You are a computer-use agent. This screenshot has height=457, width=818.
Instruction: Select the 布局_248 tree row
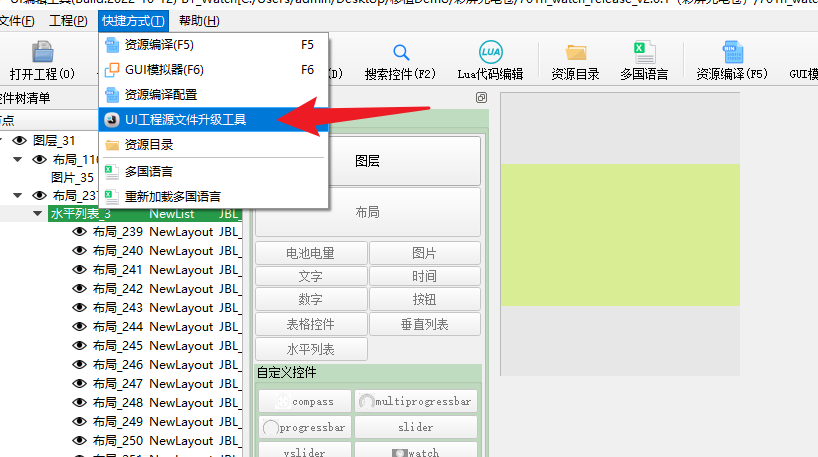tap(157, 402)
